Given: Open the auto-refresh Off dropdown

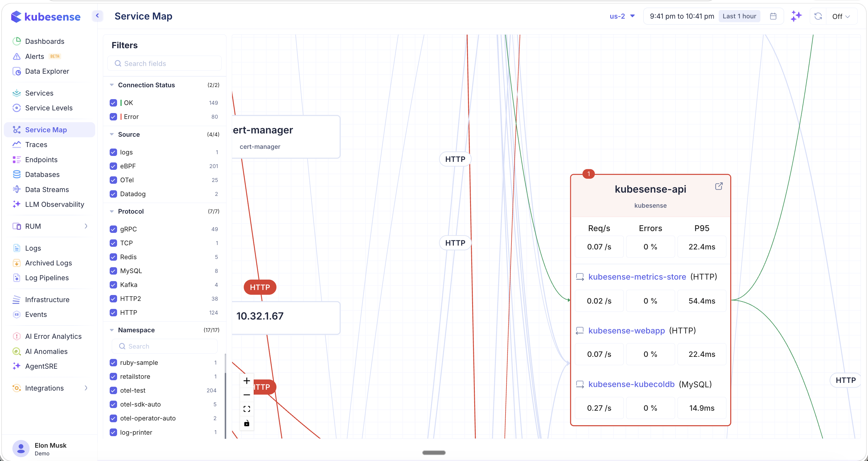Looking at the screenshot, I should click(841, 16).
